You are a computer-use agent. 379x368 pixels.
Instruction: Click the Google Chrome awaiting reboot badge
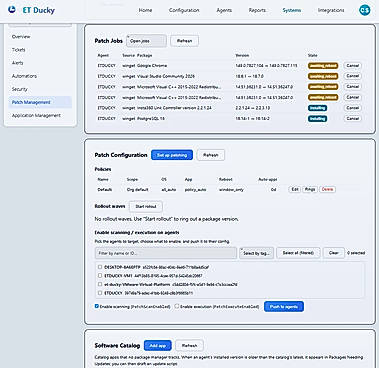click(x=323, y=66)
